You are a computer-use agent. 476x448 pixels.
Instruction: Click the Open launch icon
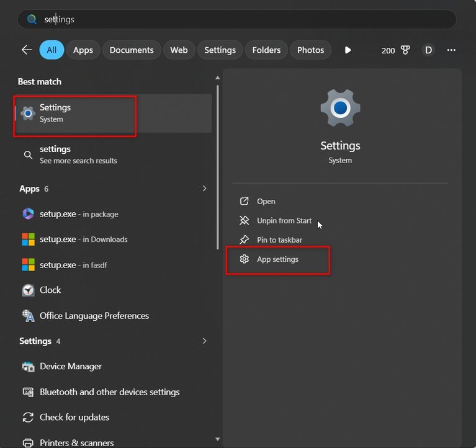point(244,201)
